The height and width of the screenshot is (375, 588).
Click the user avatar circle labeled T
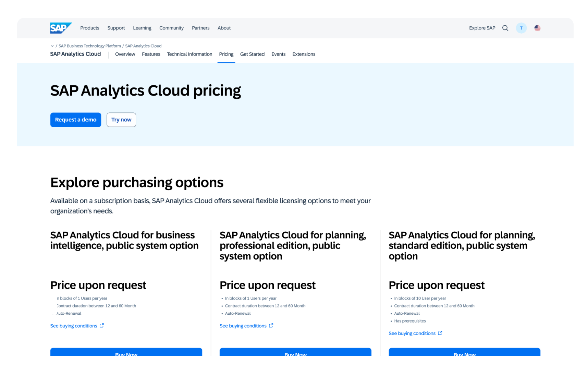point(521,28)
